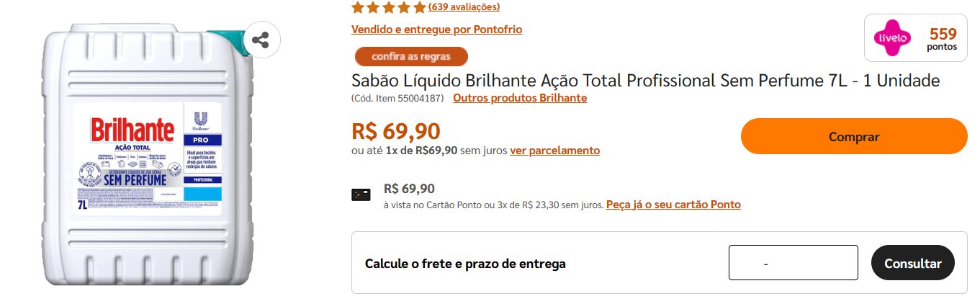Click the 559 pontos Livelo box

[917, 38]
